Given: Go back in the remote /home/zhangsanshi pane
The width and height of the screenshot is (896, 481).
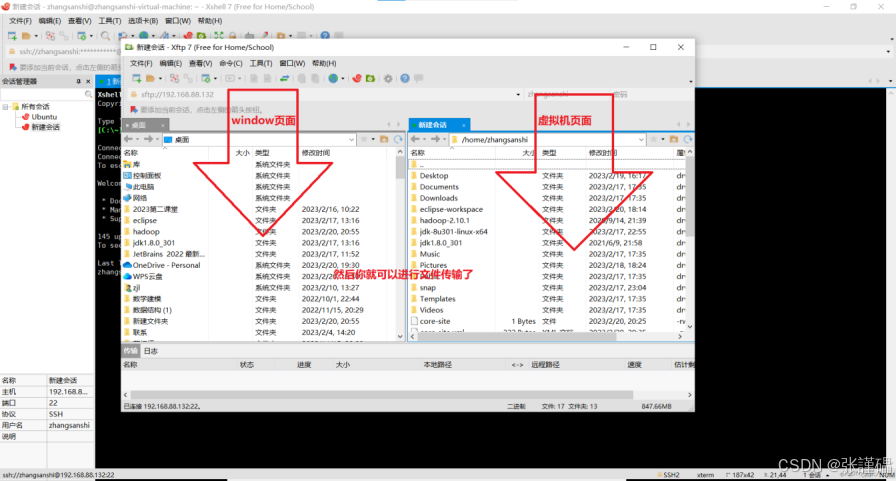Looking at the screenshot, I should click(x=415, y=139).
